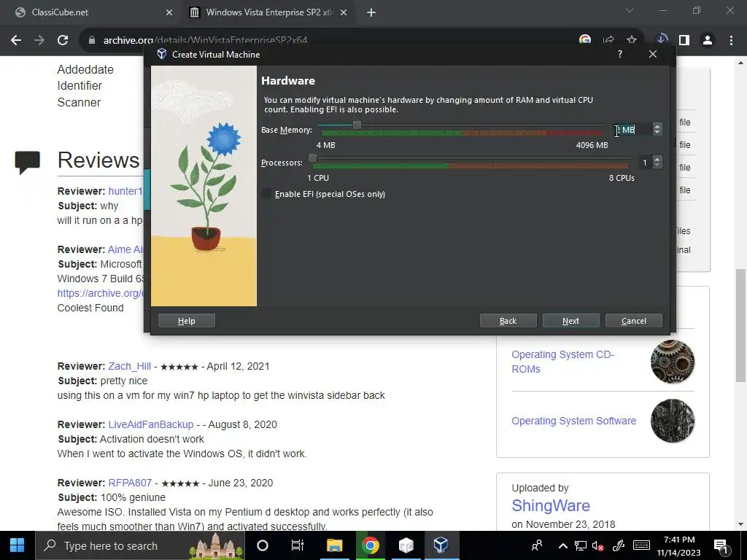Open network icon in system tray
The height and width of the screenshot is (560, 747).
click(x=580, y=545)
